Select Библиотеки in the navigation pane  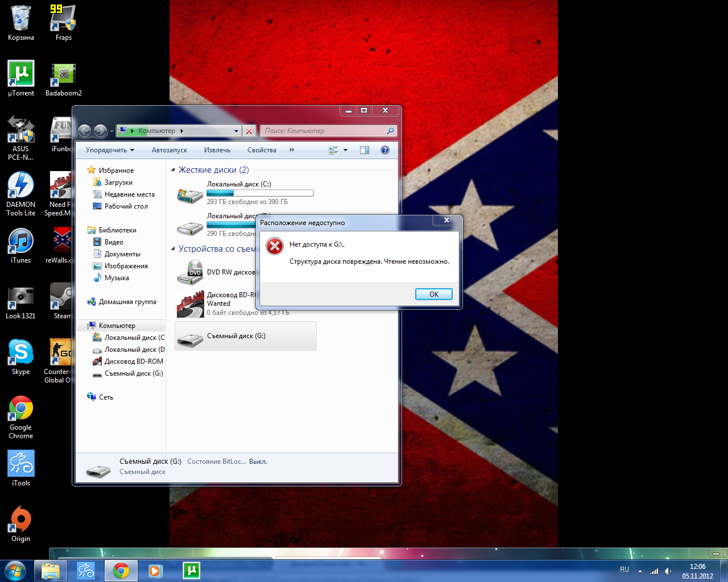tap(117, 230)
